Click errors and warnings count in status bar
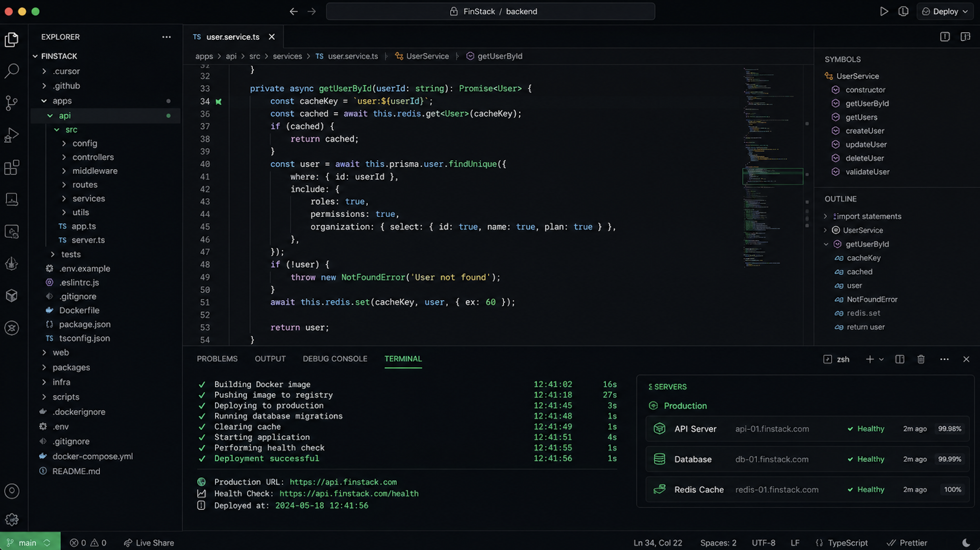 tap(88, 543)
